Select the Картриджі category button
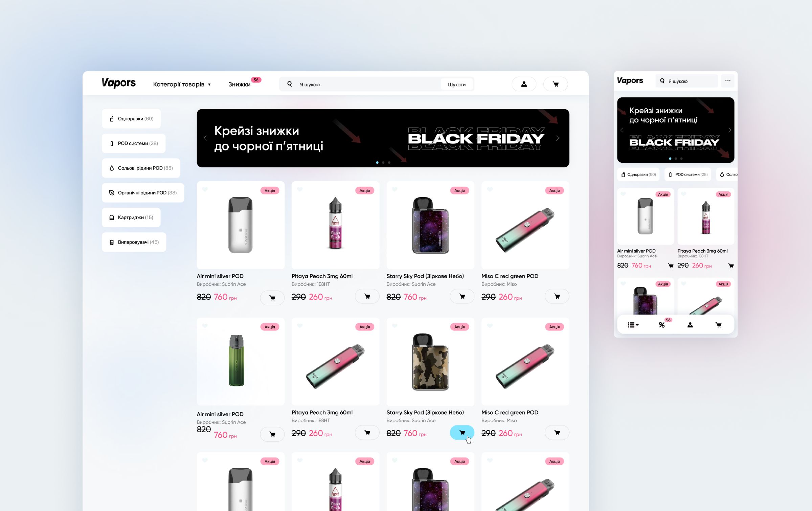The image size is (812, 511). 131,217
